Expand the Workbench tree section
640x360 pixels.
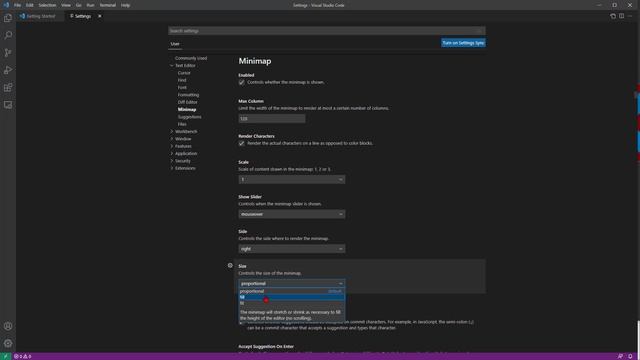172,131
